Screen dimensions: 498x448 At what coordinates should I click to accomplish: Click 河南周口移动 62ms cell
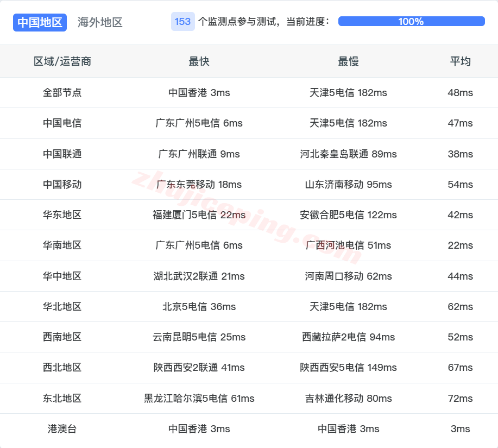pyautogui.click(x=349, y=276)
